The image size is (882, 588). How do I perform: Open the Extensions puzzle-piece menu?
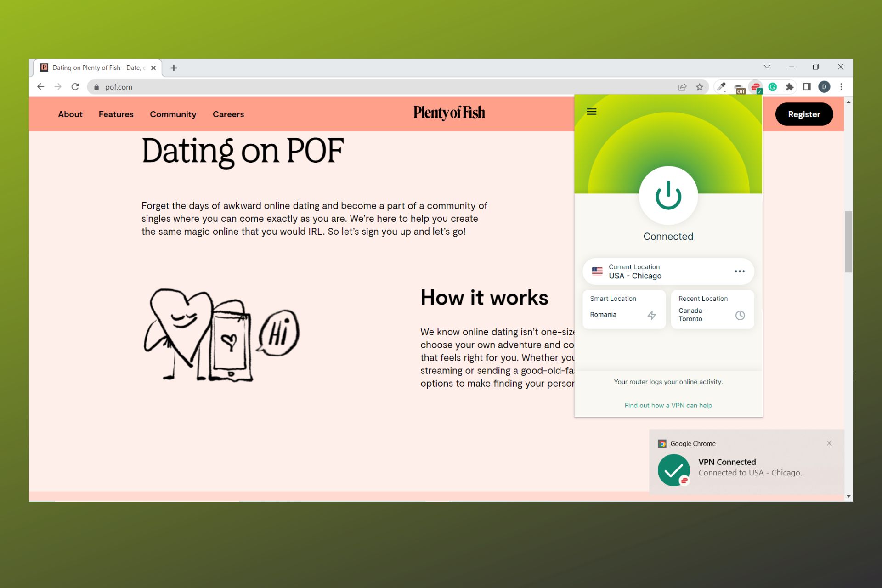point(790,87)
